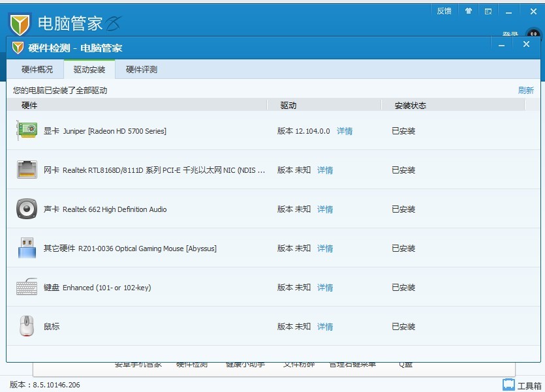
Task: Select 显卡 Juniper [Radeon HD 5700 Series] text
Action: click(105, 131)
